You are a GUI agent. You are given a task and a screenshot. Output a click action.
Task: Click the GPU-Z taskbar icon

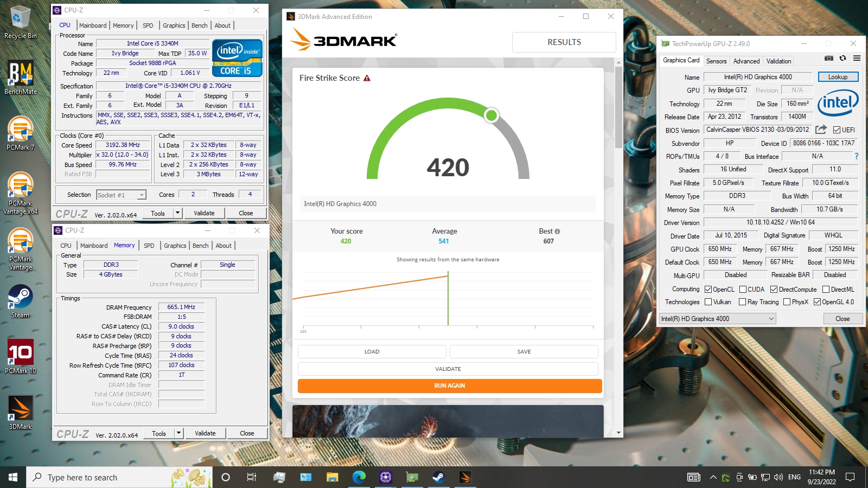412,477
